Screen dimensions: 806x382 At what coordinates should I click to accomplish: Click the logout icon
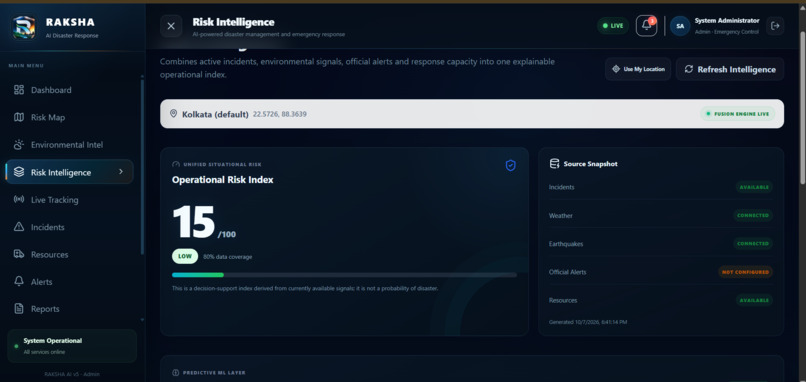tap(775, 26)
